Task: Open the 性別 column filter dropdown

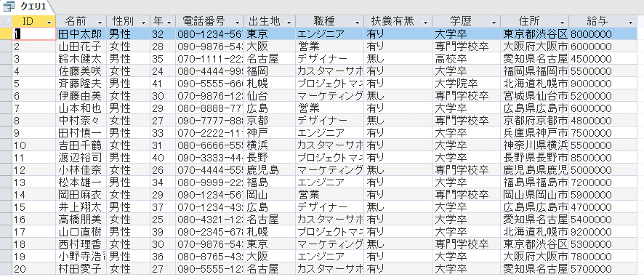Action: (143, 22)
